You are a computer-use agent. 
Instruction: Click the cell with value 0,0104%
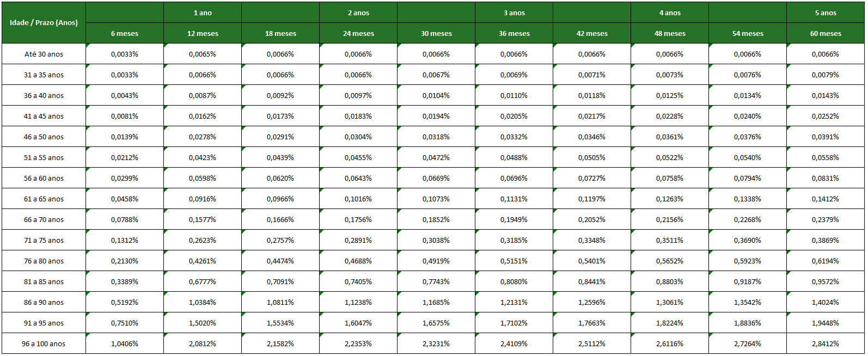436,96
